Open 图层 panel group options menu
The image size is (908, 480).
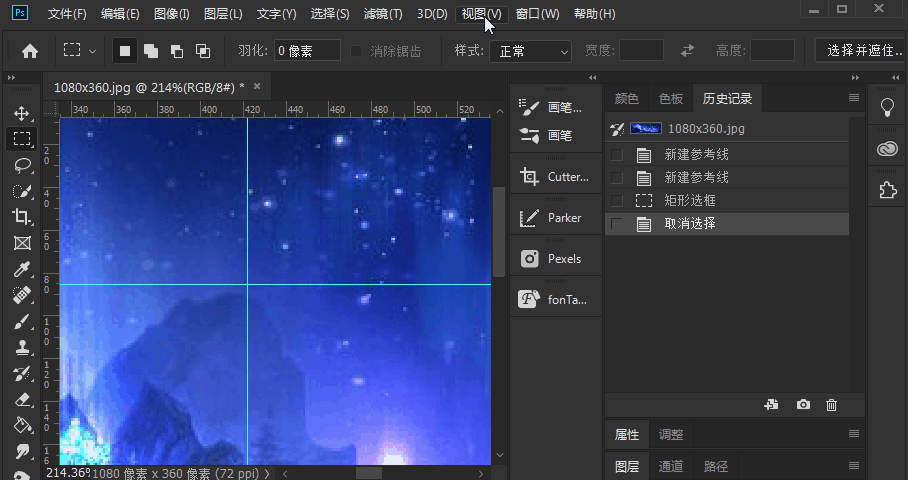tap(854, 466)
